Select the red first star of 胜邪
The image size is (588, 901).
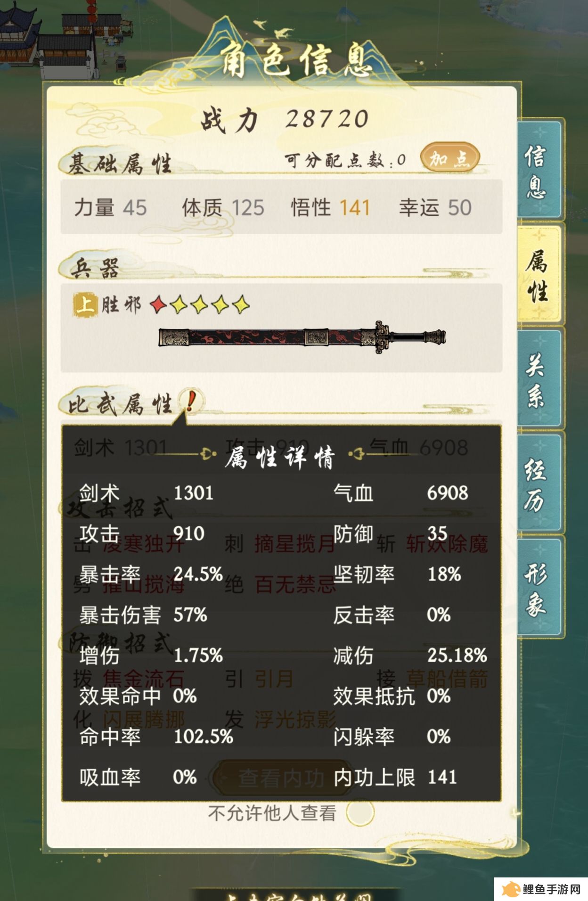pyautogui.click(x=159, y=305)
